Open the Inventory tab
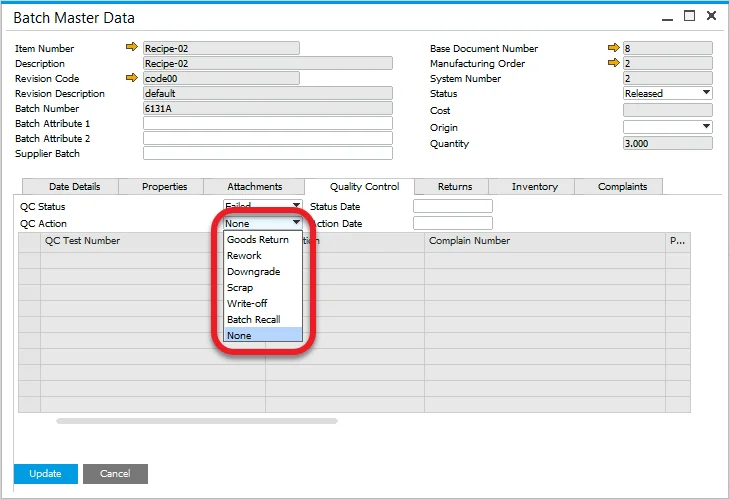This screenshot has height=500, width=730. coord(535,187)
